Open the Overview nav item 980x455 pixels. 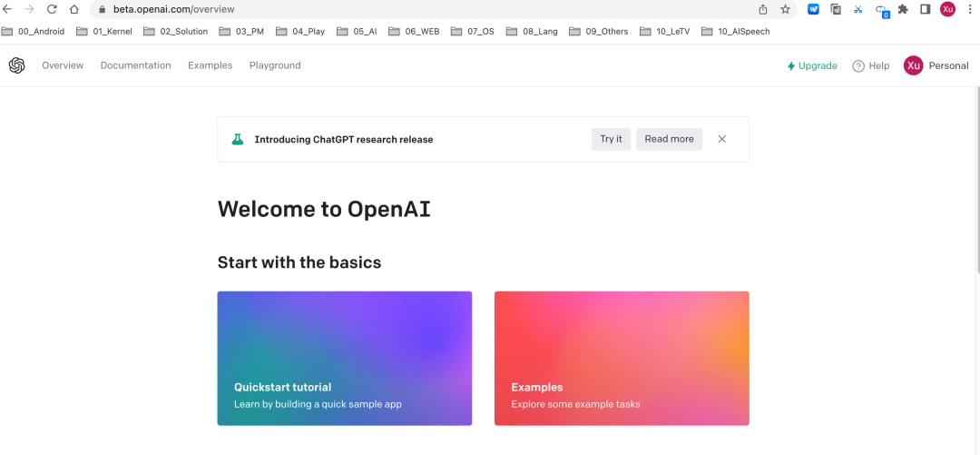[63, 65]
